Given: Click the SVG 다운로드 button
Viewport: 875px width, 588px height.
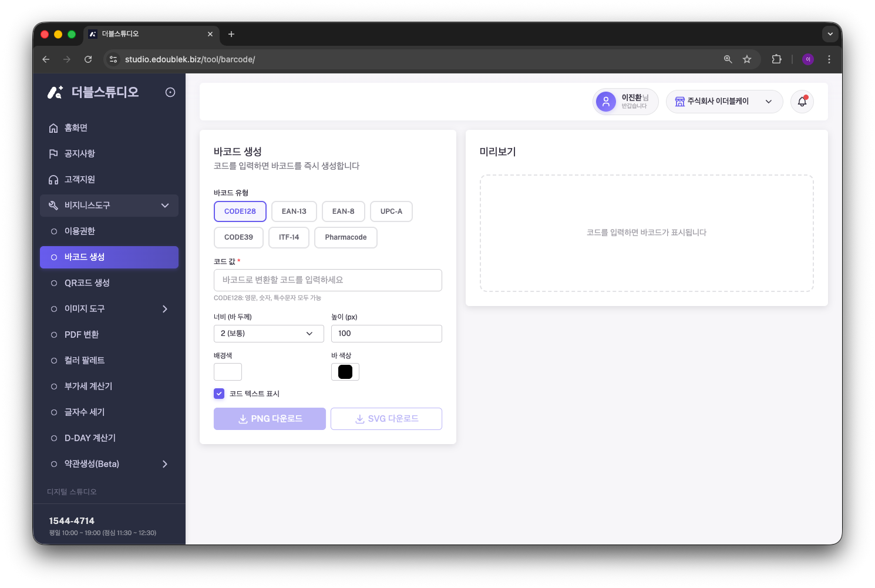Looking at the screenshot, I should tap(386, 419).
